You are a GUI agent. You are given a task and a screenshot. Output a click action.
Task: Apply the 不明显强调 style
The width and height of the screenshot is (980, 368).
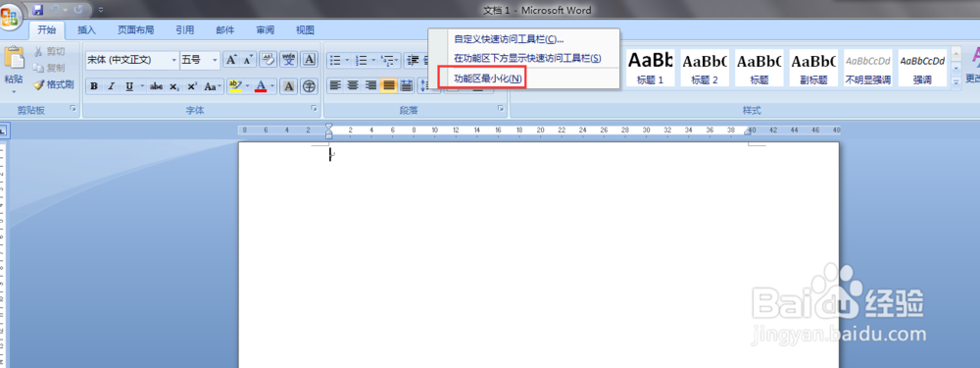tap(867, 68)
